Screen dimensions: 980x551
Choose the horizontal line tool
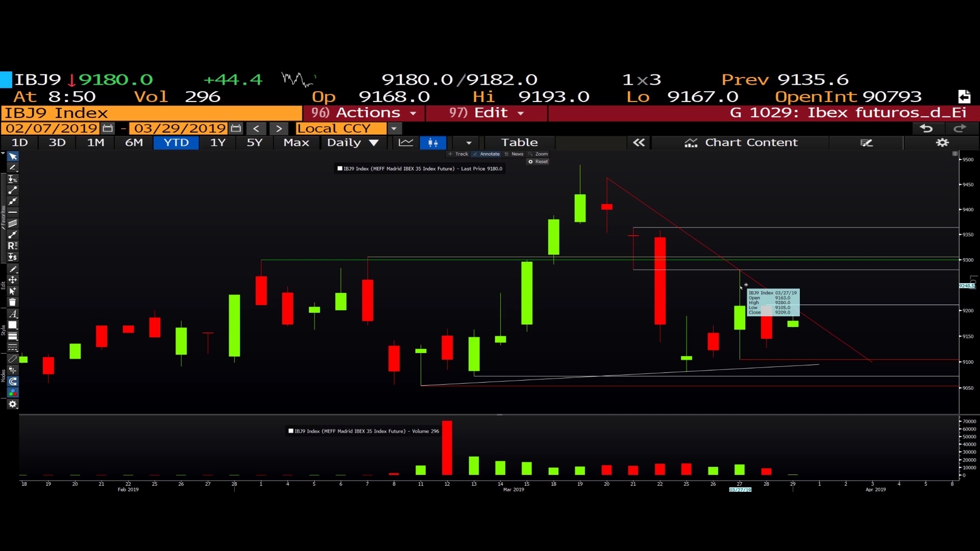point(13,212)
